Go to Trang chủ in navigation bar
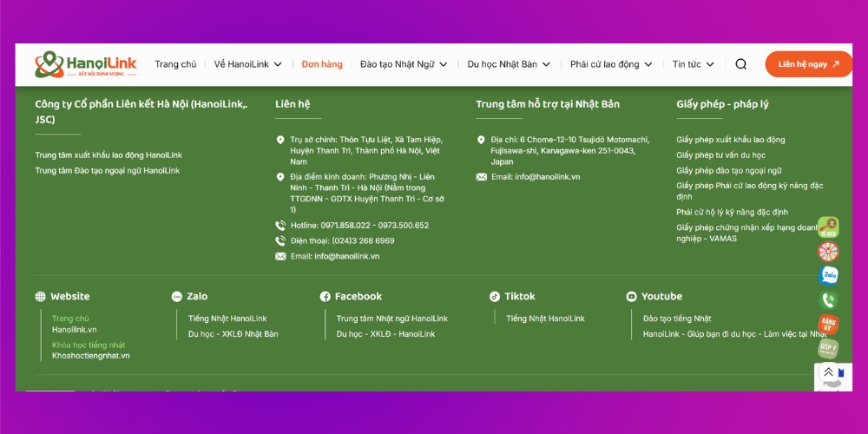 click(175, 64)
